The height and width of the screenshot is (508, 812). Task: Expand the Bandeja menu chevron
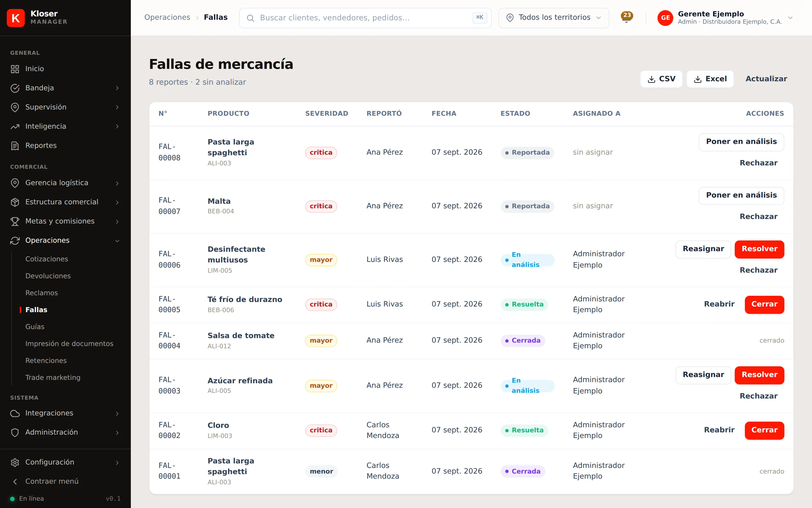[x=117, y=88]
